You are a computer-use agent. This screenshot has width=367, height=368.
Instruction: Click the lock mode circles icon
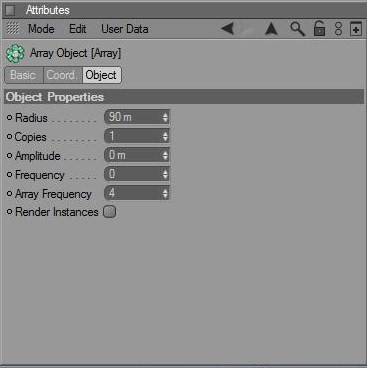(338, 29)
